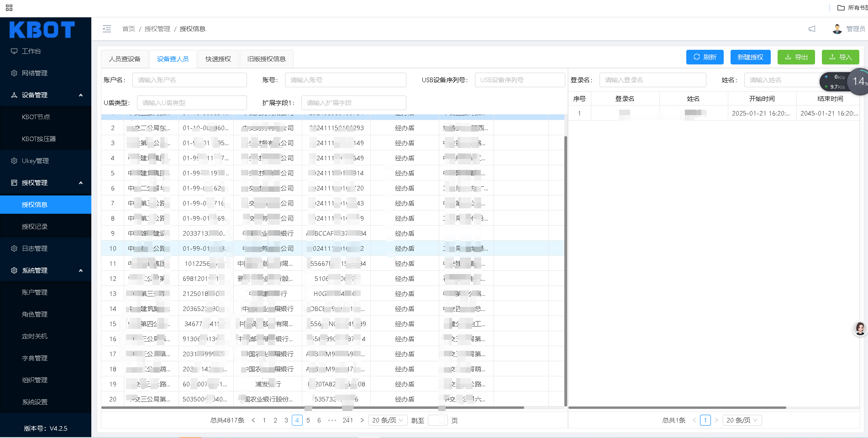Click the 网络管理 gear icon
The image size is (868, 438).
coord(14,73)
